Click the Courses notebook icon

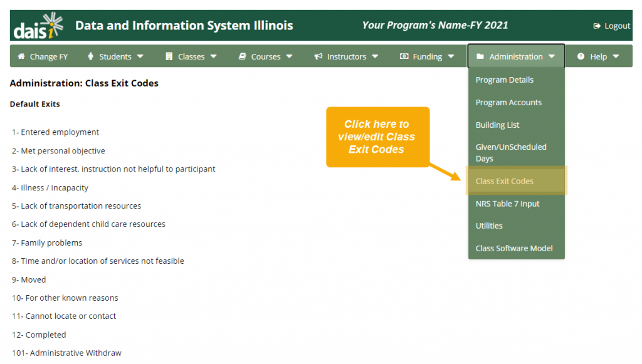point(243,56)
